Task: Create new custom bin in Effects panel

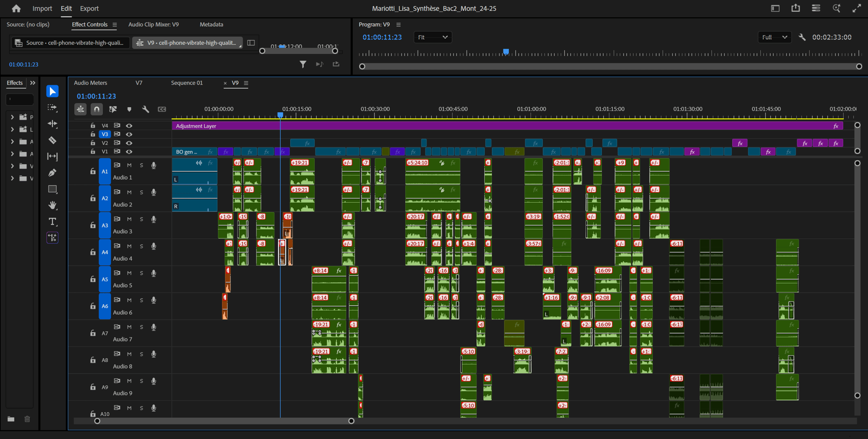Action: coord(11,419)
